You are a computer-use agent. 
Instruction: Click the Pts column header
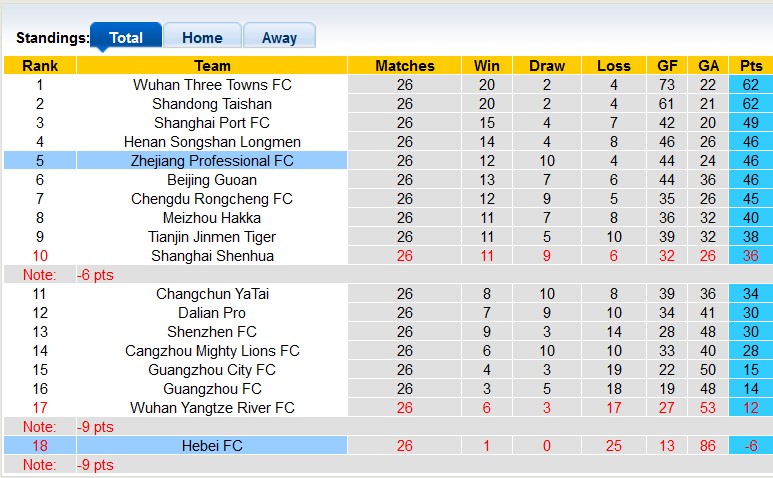point(750,66)
